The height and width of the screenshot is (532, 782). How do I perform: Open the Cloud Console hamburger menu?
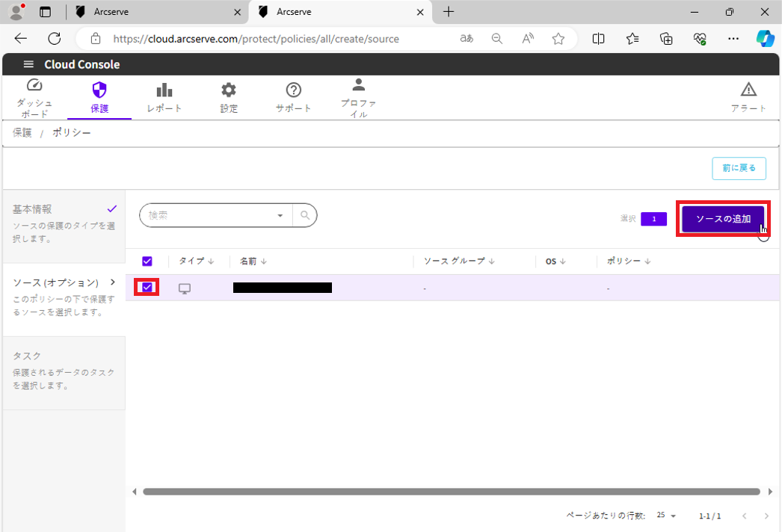pyautogui.click(x=28, y=64)
